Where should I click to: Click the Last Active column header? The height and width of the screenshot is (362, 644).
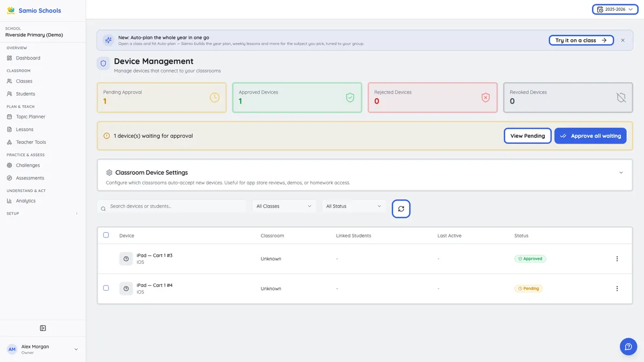(449, 235)
